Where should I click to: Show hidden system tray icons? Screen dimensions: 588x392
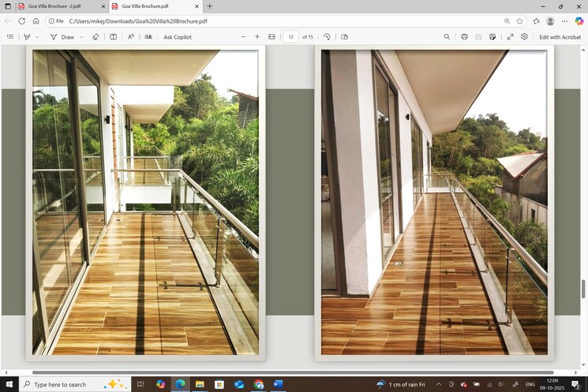pyautogui.click(x=439, y=384)
